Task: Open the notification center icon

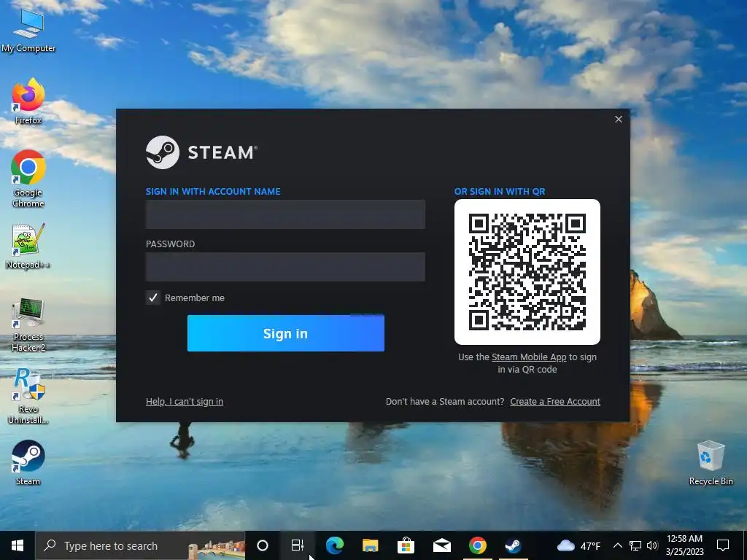Action: click(x=723, y=545)
